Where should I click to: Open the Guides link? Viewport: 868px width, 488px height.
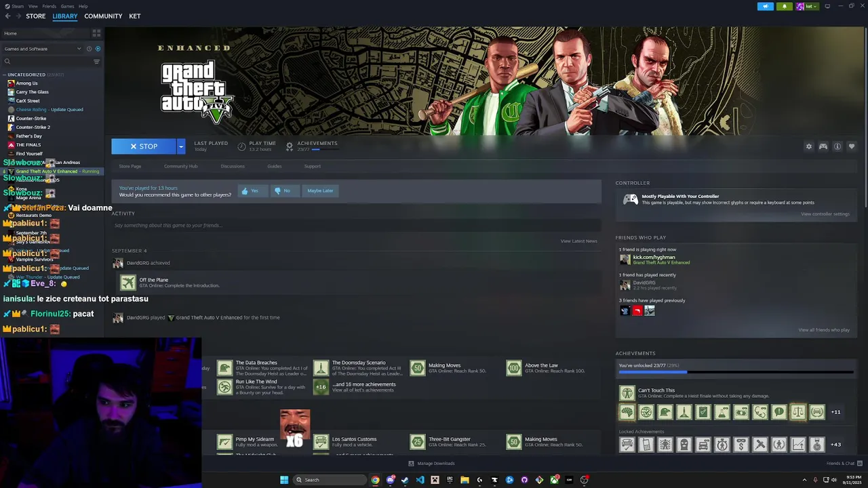[x=275, y=166]
